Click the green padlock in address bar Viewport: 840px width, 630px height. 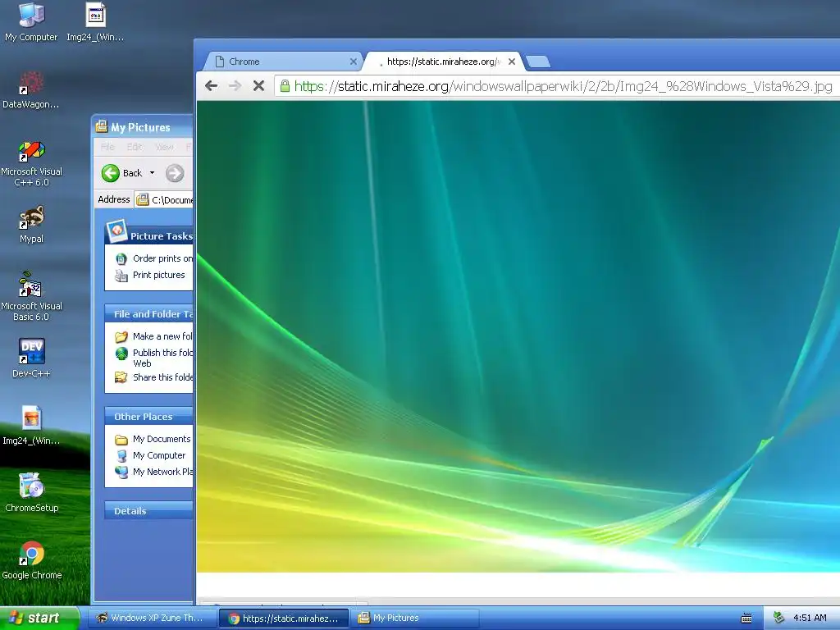pos(285,85)
